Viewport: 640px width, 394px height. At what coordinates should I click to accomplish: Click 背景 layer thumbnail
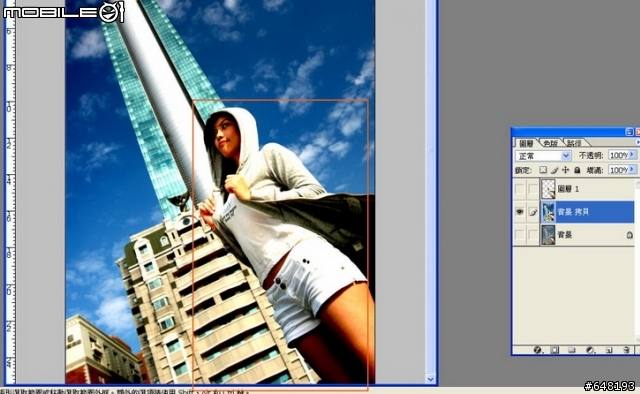point(548,235)
